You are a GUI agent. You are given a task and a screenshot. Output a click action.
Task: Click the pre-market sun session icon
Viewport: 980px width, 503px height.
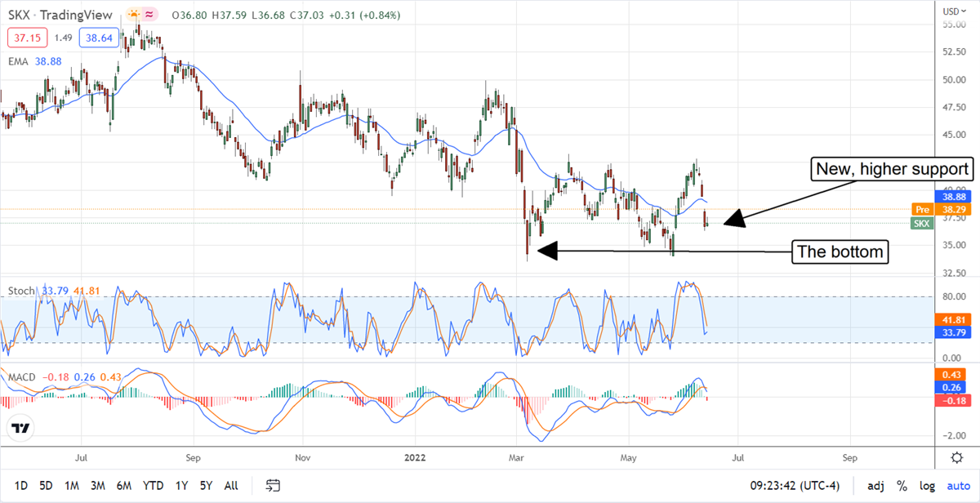click(x=133, y=15)
